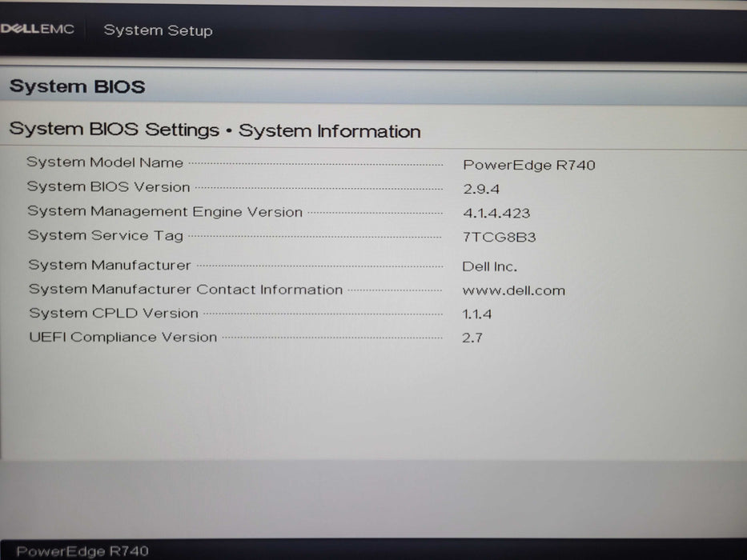Click the www.dell.com value
Screen dimensions: 747x560
(513, 290)
